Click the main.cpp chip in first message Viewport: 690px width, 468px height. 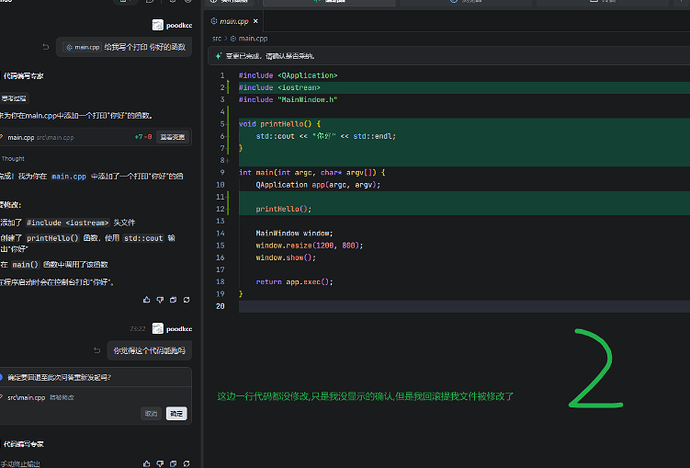(83, 47)
